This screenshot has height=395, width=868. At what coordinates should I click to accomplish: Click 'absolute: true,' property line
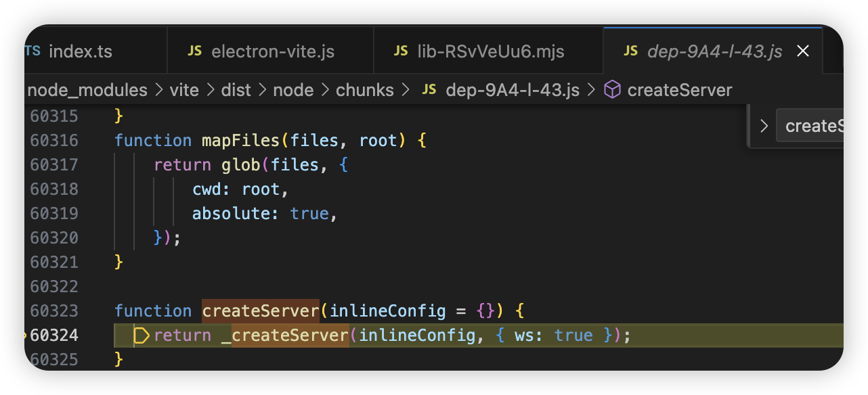tap(265, 214)
